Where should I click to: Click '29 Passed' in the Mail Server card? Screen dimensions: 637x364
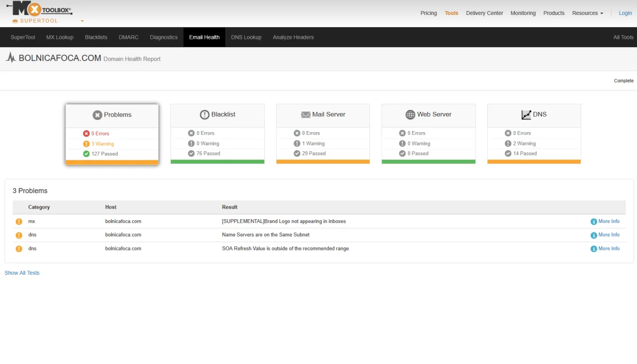click(314, 153)
